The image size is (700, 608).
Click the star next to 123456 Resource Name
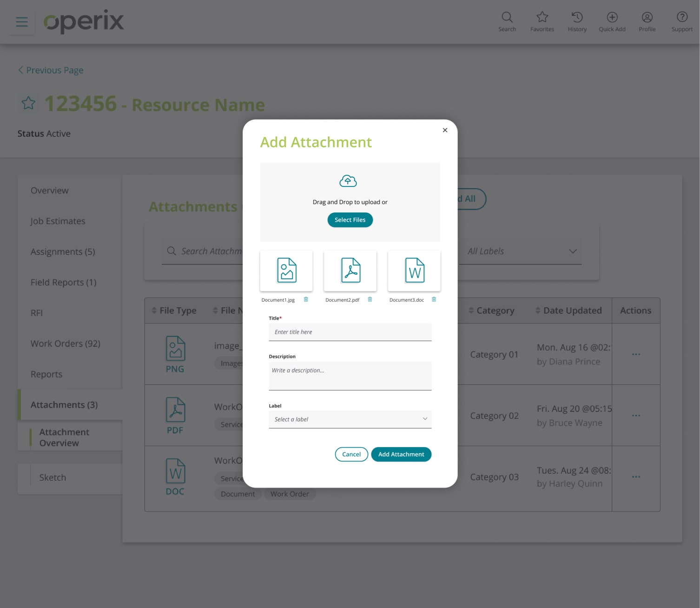pyautogui.click(x=28, y=103)
